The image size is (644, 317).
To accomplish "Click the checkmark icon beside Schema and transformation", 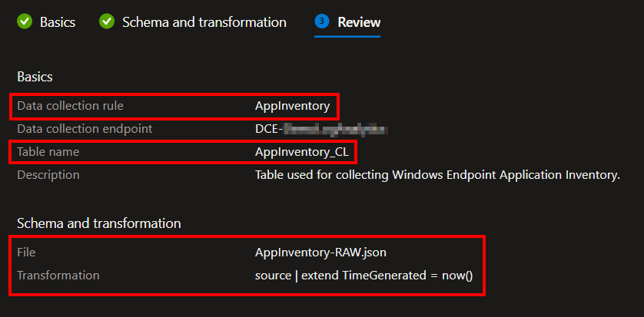I will click(107, 22).
